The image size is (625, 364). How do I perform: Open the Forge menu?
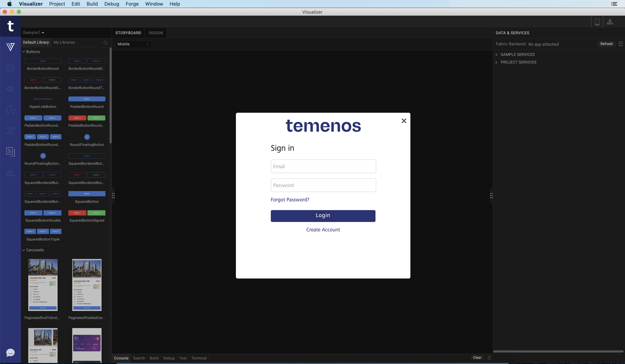pyautogui.click(x=132, y=4)
